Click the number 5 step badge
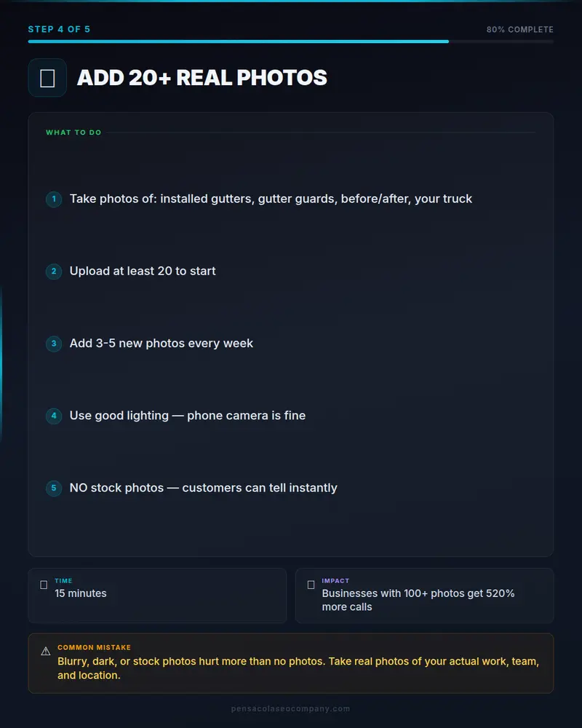 [x=54, y=488]
